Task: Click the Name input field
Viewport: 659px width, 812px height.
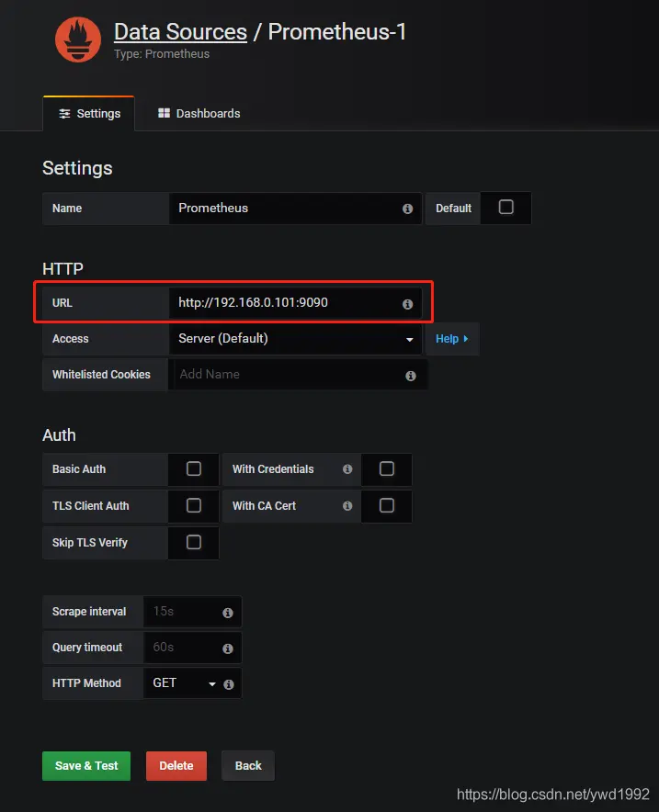Action: pos(295,209)
